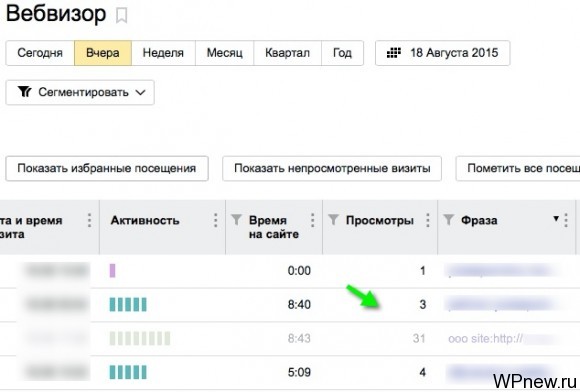This screenshot has height=392, width=580.
Task: Select the Неделя period tab
Action: 163,53
